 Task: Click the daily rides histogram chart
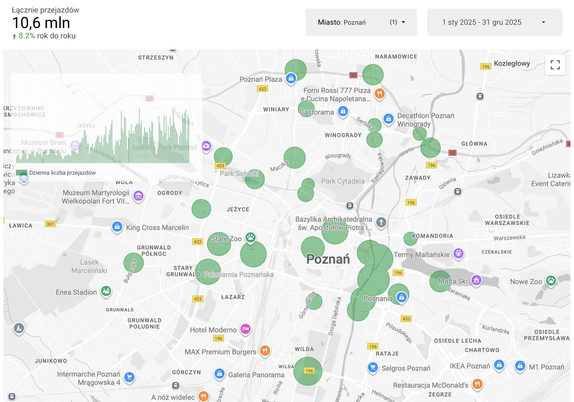point(103,136)
